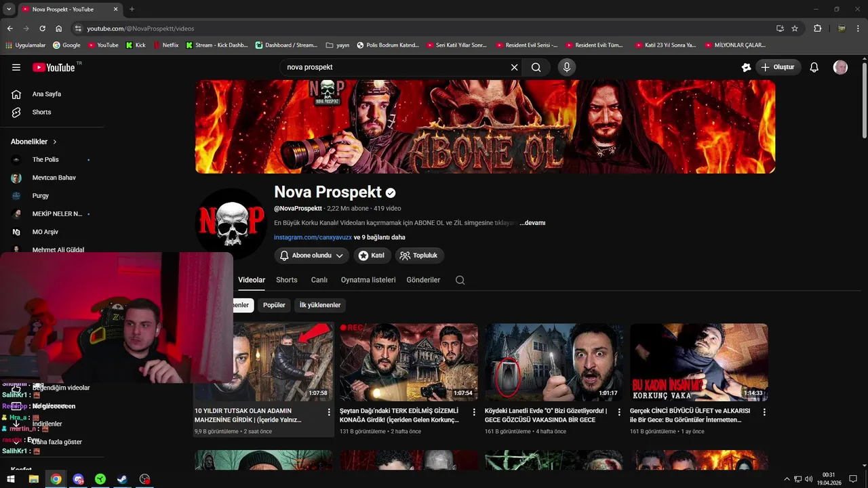Reload the page in Chrome

[x=42, y=28]
